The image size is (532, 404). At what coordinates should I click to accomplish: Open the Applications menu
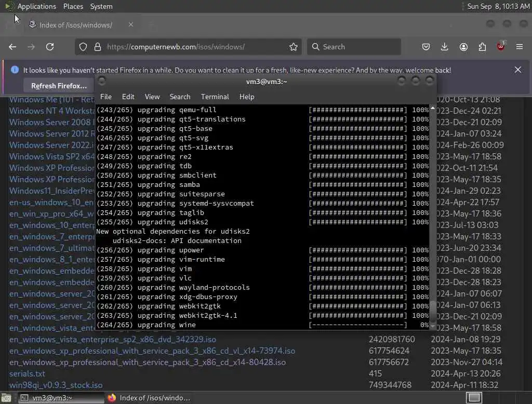point(37,6)
